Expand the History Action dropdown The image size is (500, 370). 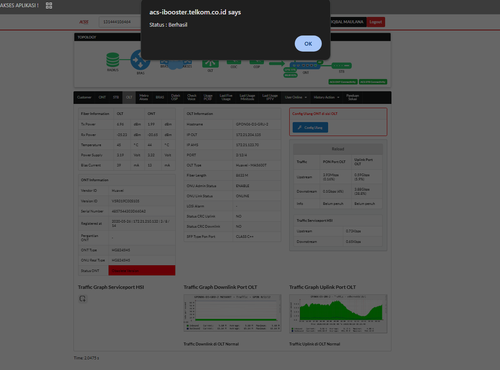coord(326,97)
